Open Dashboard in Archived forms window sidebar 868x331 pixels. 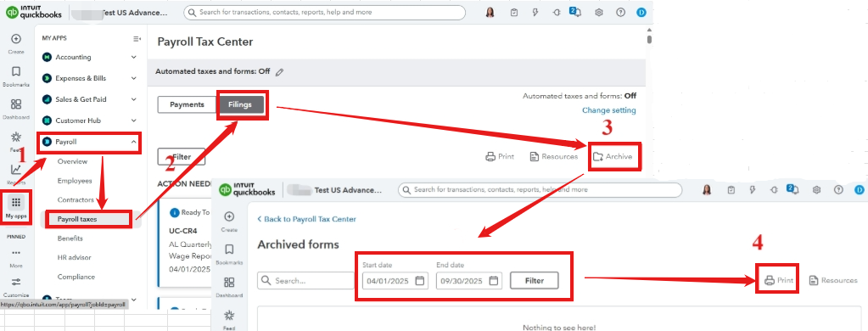pos(229,287)
